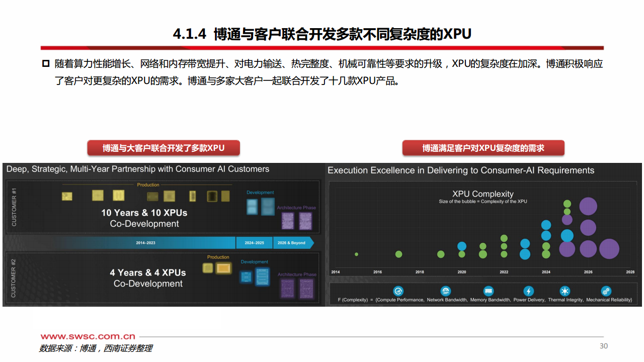
Task: Select the largest purple bubble near 2027
Action: point(609,249)
